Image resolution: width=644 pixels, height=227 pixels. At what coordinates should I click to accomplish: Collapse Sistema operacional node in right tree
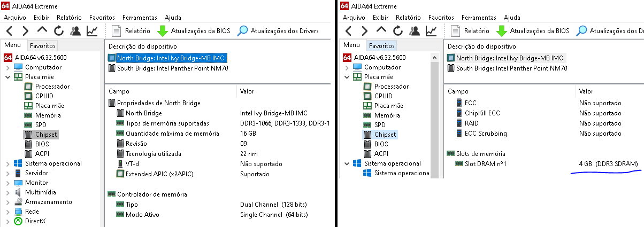tap(347, 163)
